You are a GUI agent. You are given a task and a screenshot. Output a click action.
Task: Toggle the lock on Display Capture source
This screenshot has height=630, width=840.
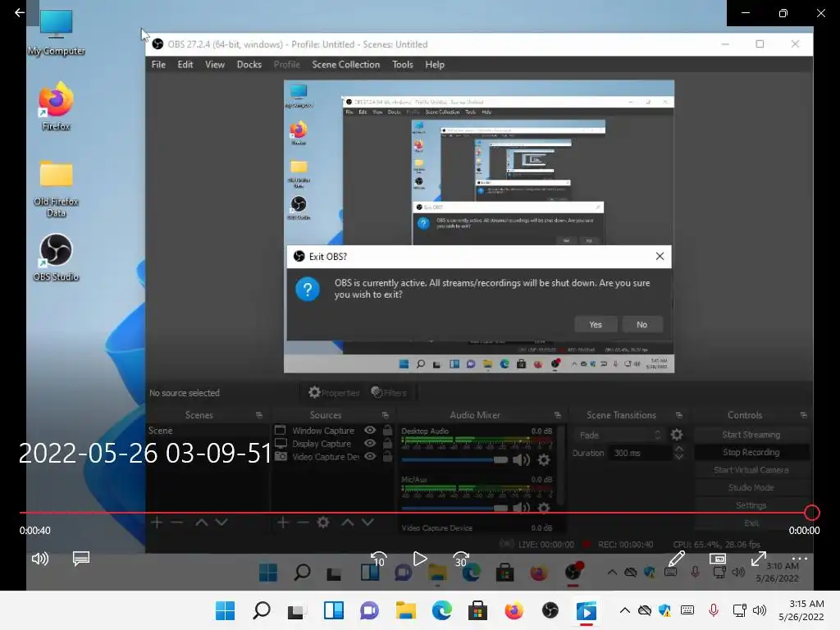pos(387,444)
